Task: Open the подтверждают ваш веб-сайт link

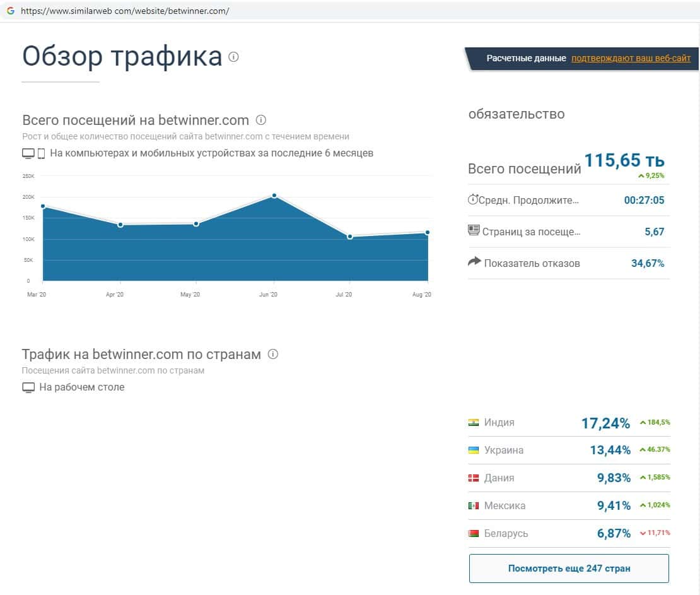Action: pos(631,58)
